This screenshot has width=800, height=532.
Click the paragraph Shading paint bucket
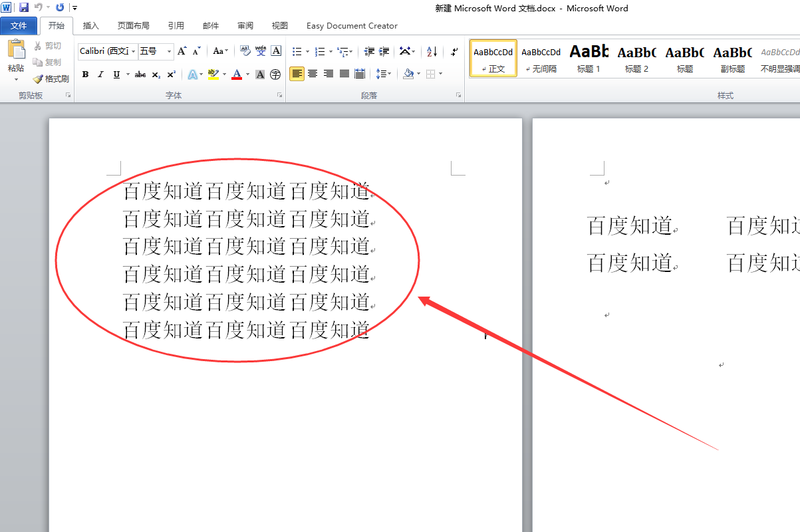click(408, 74)
